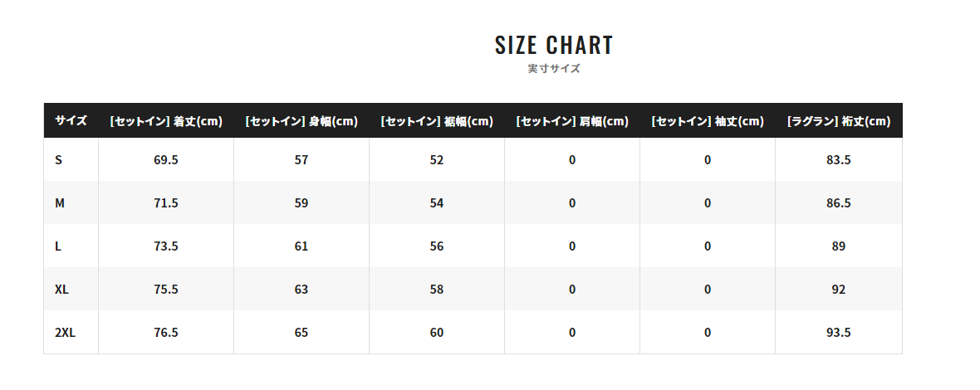Screen dimensions: 980x390
Task: Select the [セットイン] 着丈(cm) header
Action: tap(166, 121)
